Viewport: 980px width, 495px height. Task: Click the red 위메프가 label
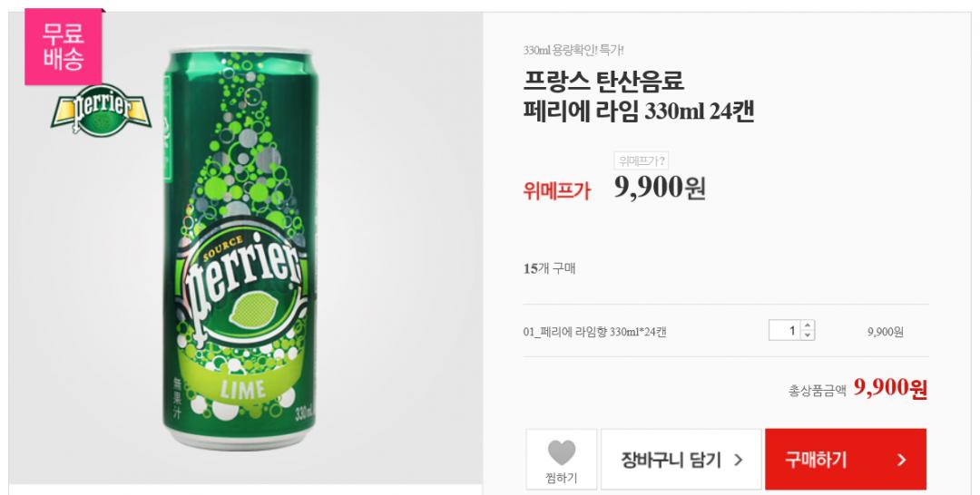coord(557,189)
